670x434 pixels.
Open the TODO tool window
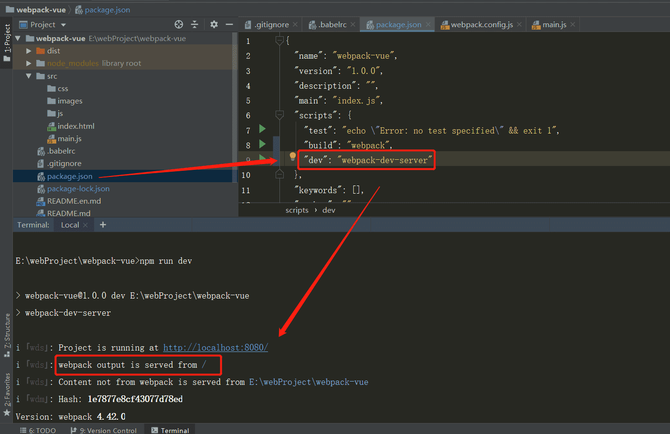pos(38,430)
